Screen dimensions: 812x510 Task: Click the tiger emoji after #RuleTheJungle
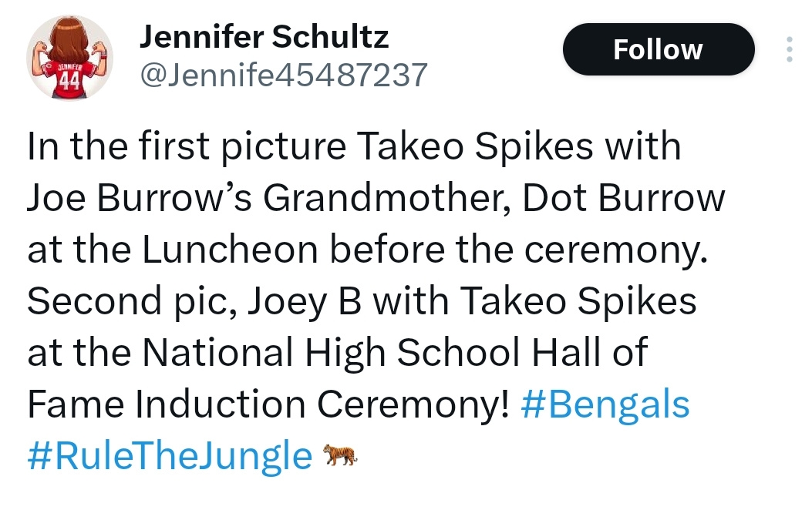point(340,455)
